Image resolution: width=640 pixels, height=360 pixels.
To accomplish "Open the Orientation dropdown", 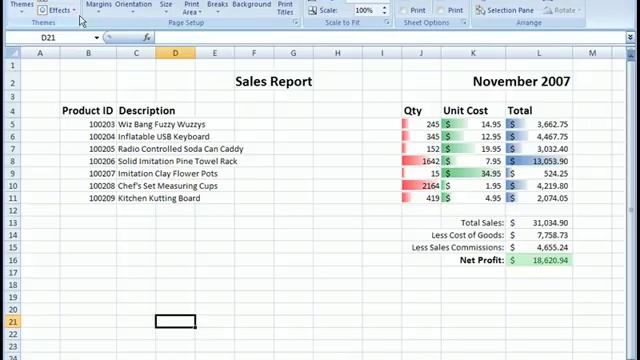I will pos(133,7).
